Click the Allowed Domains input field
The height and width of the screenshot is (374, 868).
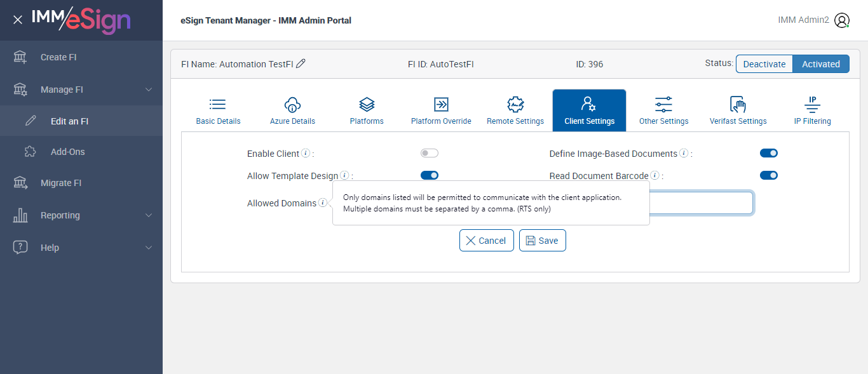coord(701,203)
